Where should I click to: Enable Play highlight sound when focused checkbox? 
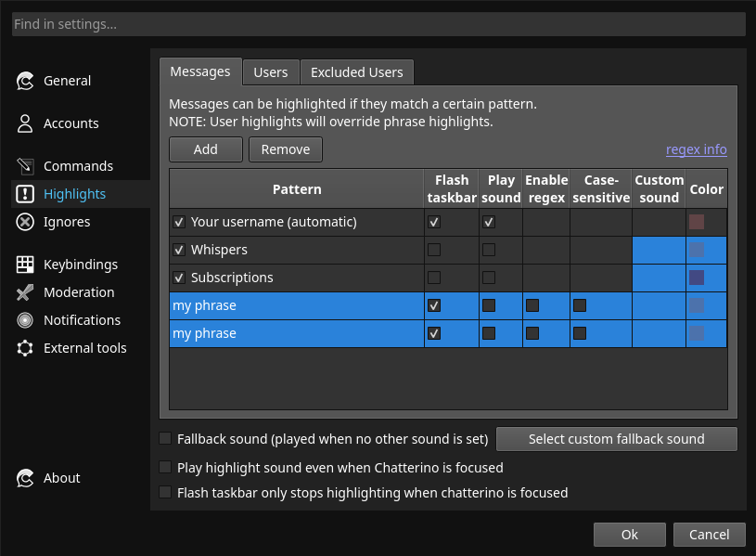[x=165, y=467]
